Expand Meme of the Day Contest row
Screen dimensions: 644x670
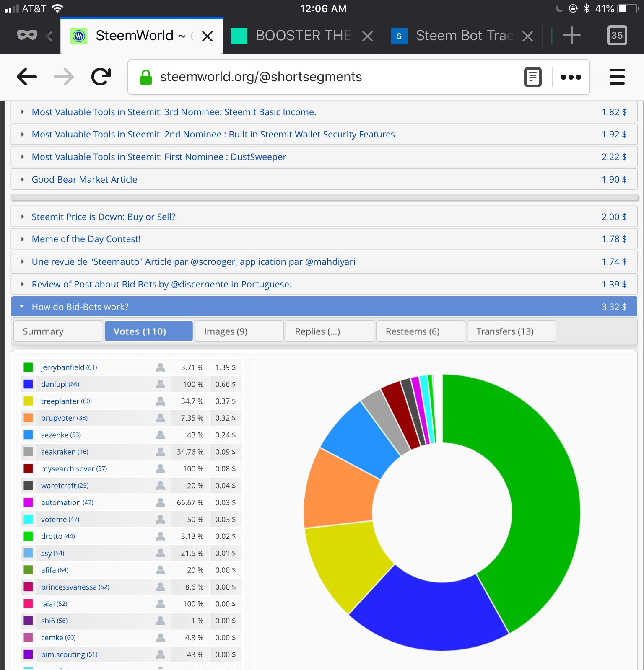324,239
